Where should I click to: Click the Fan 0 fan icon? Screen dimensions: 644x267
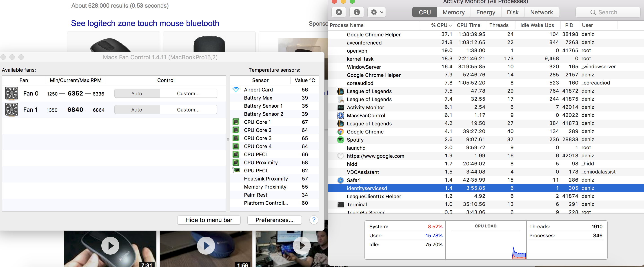pos(11,93)
